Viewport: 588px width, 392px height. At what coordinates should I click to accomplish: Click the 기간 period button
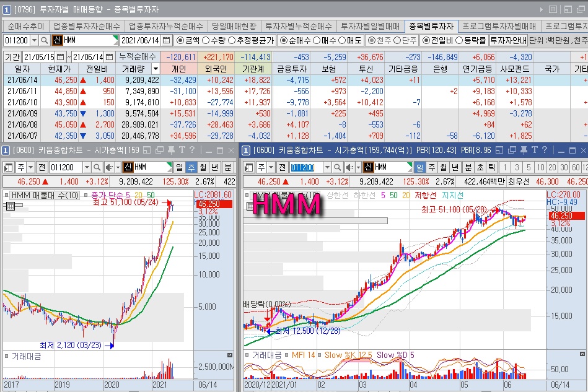12,57
